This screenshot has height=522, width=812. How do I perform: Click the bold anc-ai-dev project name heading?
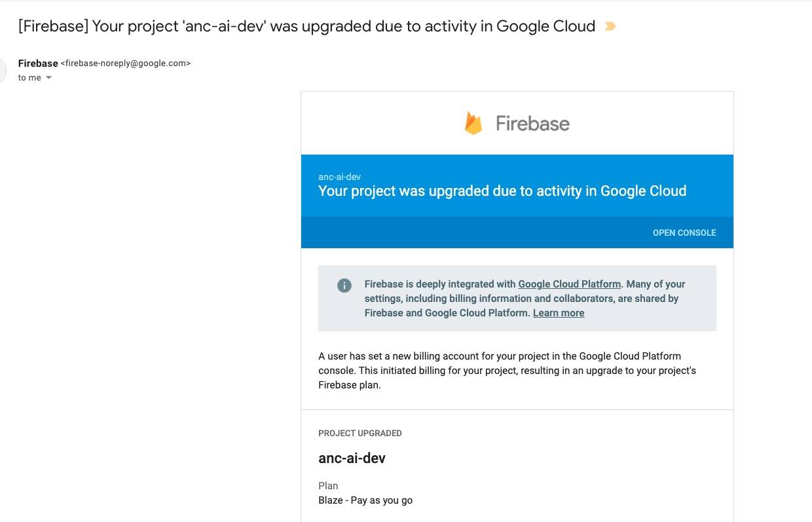(x=352, y=458)
